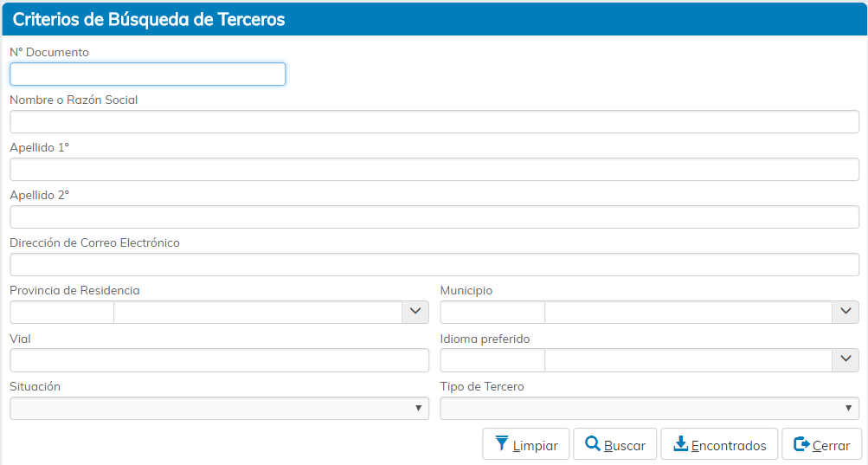Expand the Provincia de Residencia dropdown arrow

click(x=415, y=312)
